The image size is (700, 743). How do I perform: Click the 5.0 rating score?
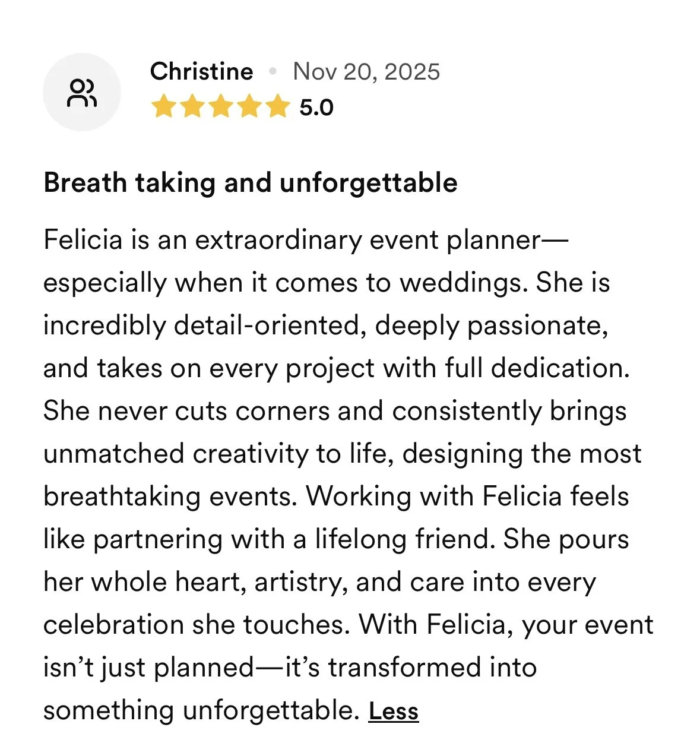(x=316, y=108)
